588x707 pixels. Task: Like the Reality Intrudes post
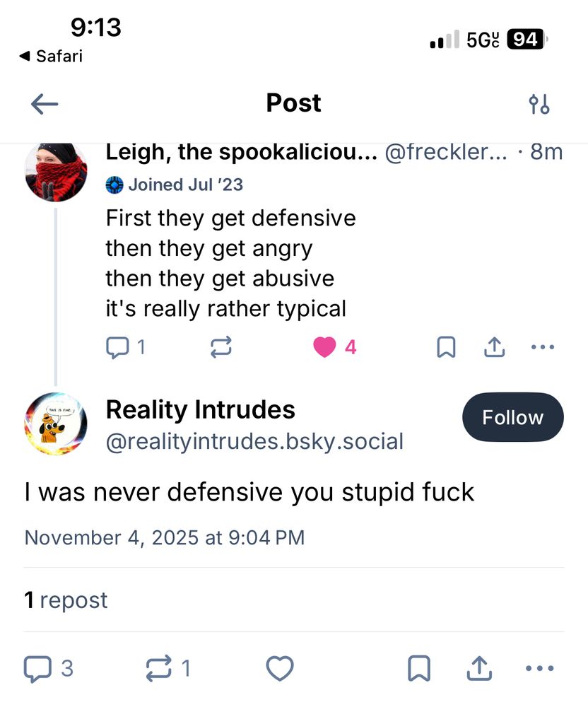point(280,667)
